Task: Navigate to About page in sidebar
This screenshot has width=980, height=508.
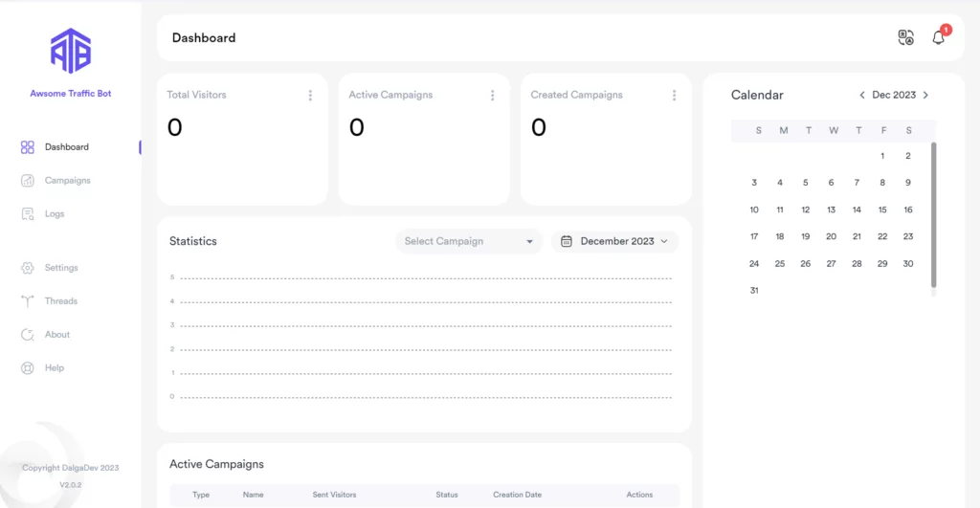Action: (57, 335)
